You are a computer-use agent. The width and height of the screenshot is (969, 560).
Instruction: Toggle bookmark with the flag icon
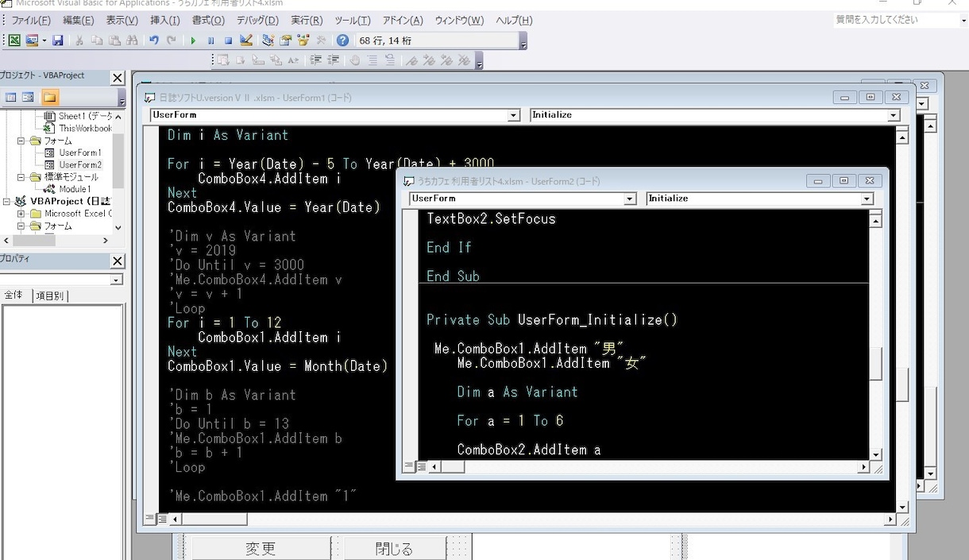pos(411,60)
